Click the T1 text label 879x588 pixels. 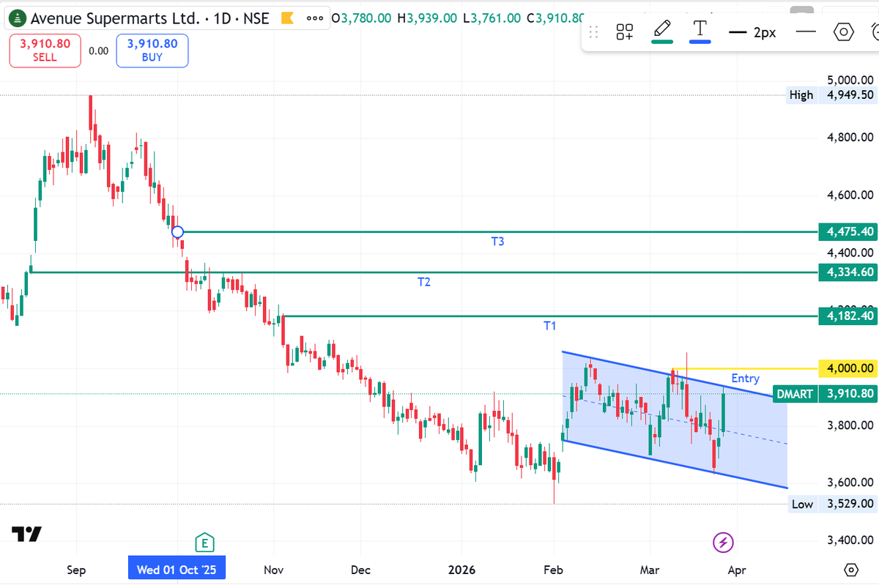tap(549, 325)
